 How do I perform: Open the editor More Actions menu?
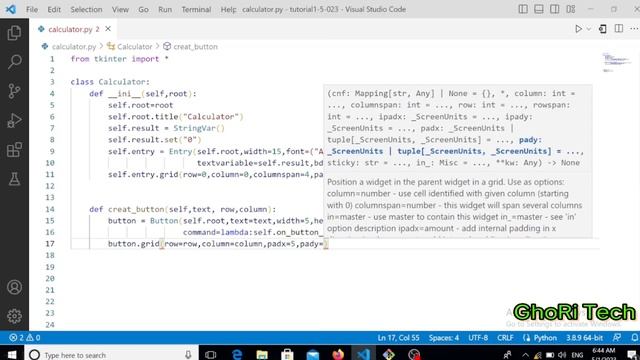[x=633, y=29]
